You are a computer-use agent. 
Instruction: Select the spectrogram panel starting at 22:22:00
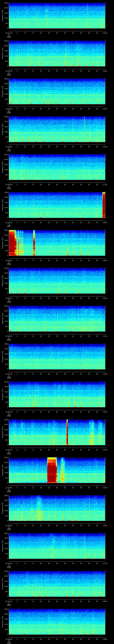point(57,16)
